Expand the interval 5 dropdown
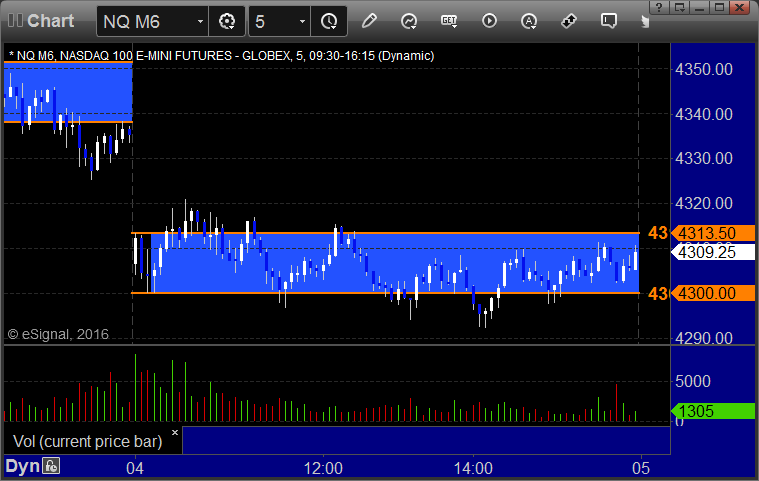This screenshot has height=481, width=759. [x=302, y=21]
